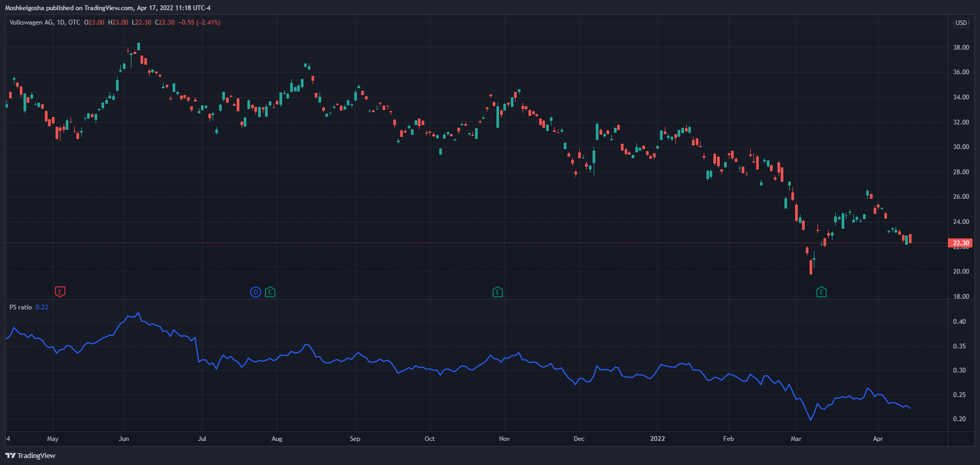Click the Oct label on time axis
The image size is (980, 465).
(x=430, y=439)
